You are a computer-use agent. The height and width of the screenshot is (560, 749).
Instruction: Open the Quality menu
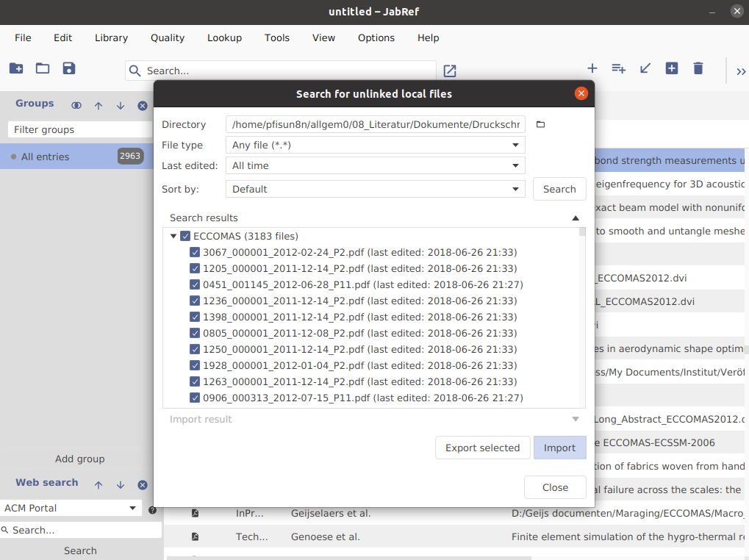(167, 37)
